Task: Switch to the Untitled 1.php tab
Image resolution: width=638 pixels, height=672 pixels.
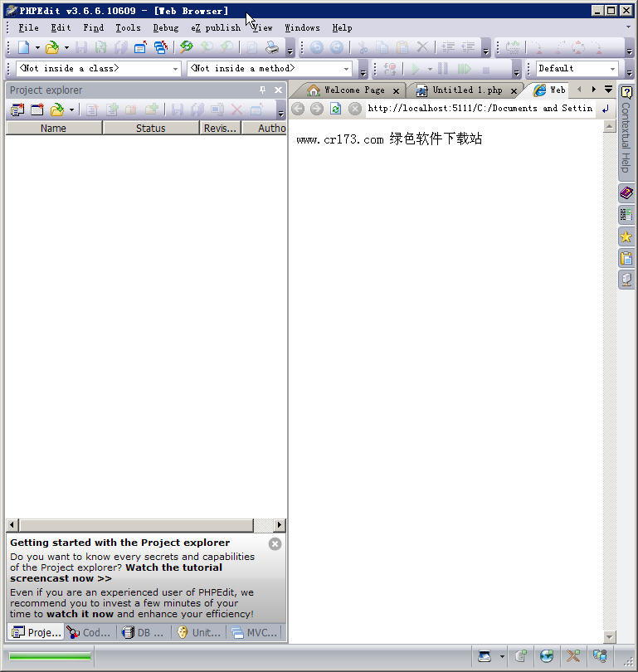Action: [x=467, y=90]
